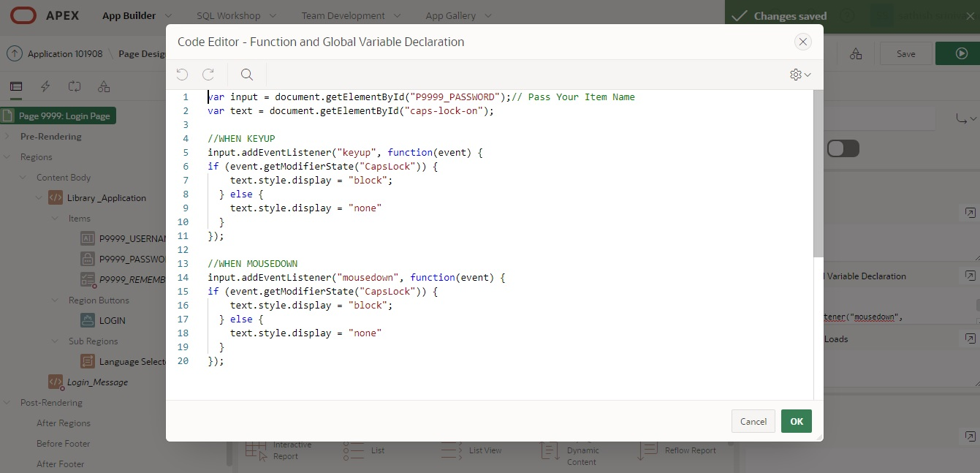Image resolution: width=980 pixels, height=473 pixels.
Task: Collapse the Library _Application region node
Action: click(39, 198)
